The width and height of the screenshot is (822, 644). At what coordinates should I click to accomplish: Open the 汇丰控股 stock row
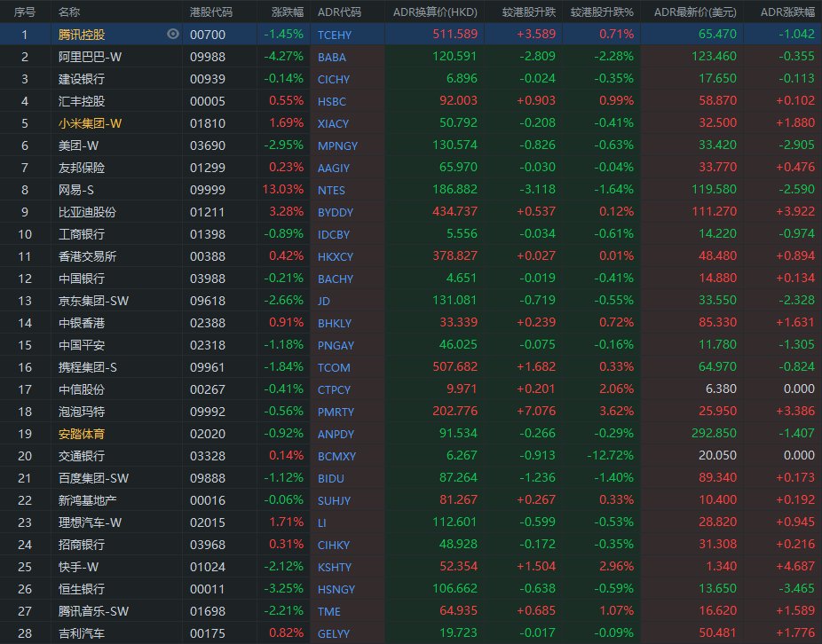coord(411,100)
